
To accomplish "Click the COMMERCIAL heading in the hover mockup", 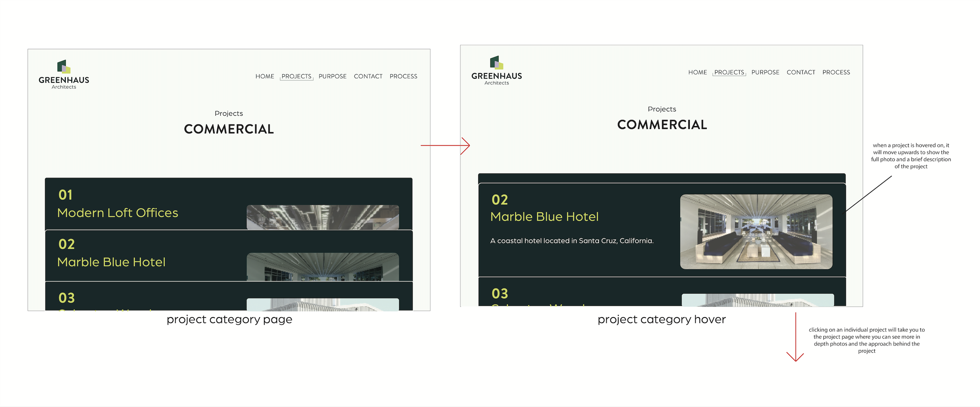I will pos(662,125).
